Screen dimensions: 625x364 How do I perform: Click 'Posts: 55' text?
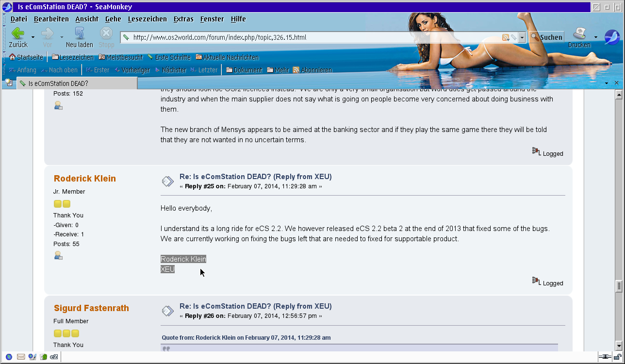click(x=66, y=244)
